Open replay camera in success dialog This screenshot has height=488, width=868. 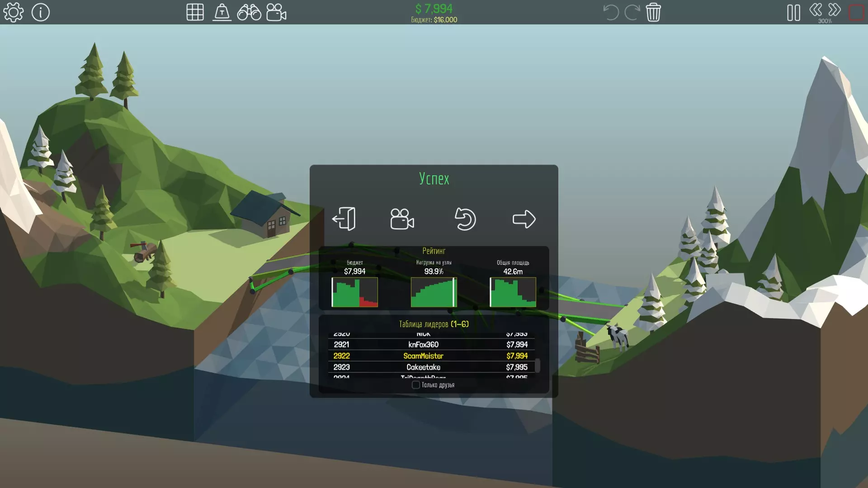(x=402, y=219)
